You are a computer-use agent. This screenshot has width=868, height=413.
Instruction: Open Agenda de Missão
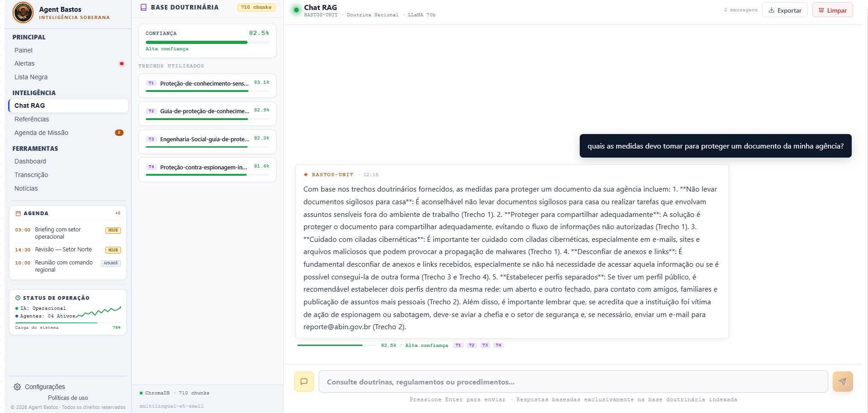[x=68, y=133]
